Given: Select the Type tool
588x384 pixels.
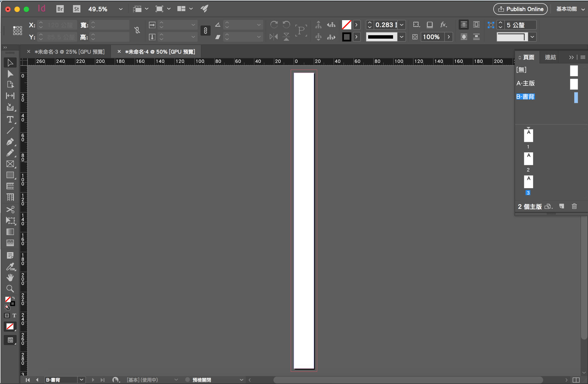Looking at the screenshot, I should coord(10,119).
